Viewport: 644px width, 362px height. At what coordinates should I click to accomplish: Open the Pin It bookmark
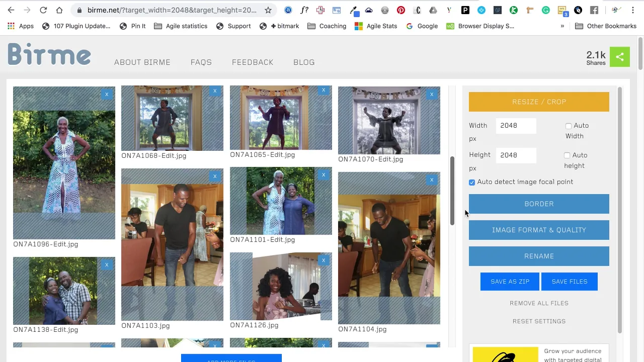(132, 26)
